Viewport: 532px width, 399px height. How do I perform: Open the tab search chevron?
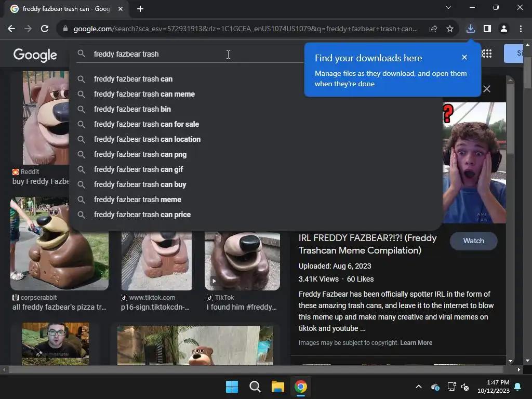448,7
